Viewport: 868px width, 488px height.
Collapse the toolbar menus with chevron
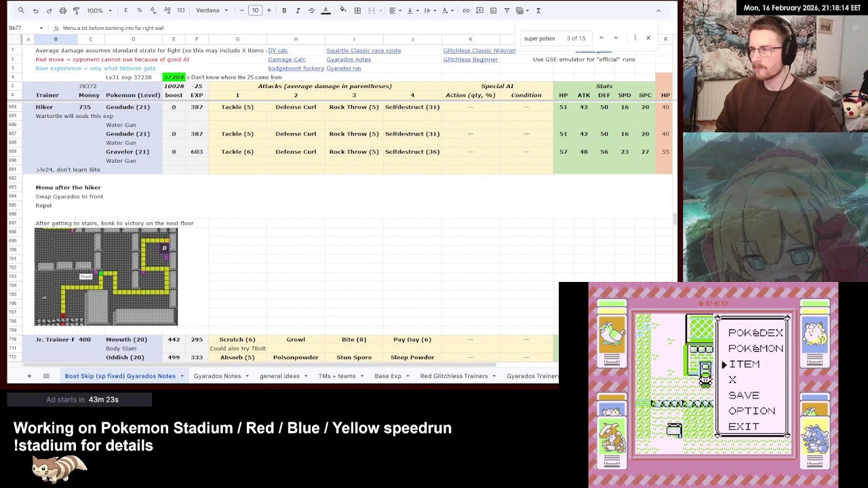tap(658, 11)
